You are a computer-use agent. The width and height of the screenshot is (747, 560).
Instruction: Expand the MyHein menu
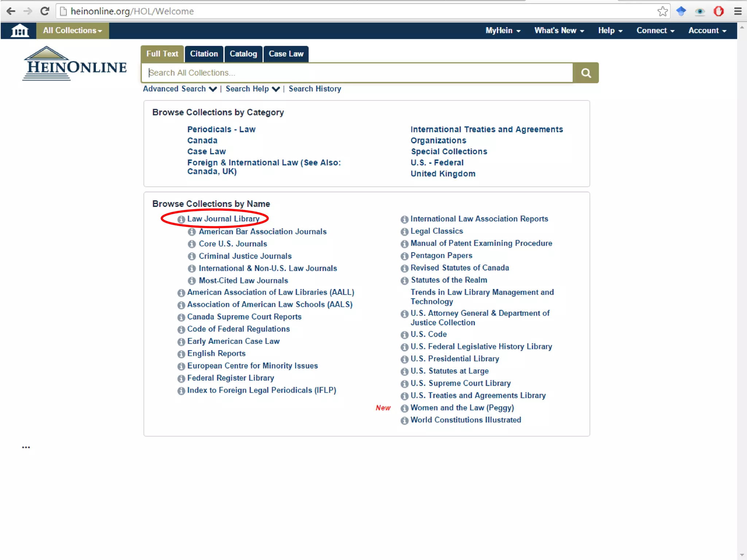(503, 31)
